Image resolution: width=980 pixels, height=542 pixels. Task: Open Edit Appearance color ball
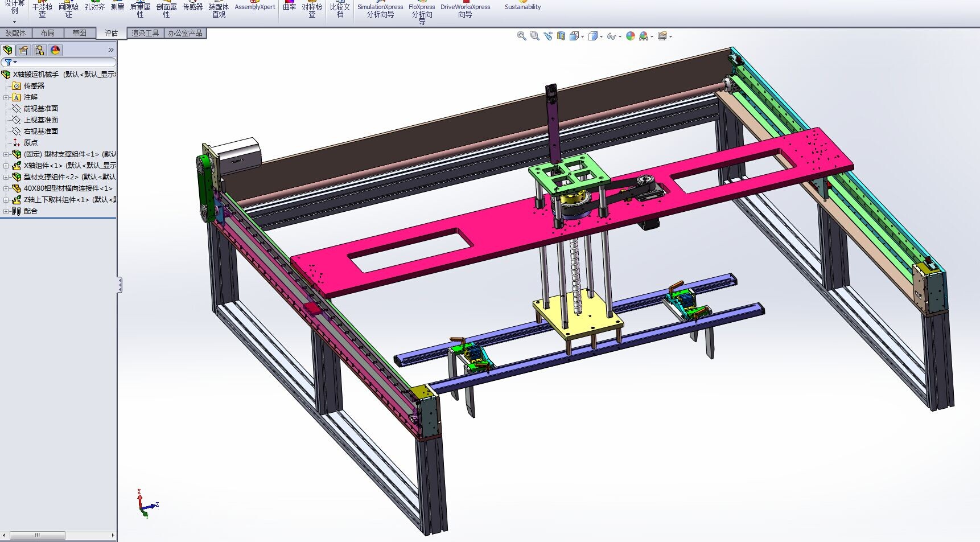pos(630,36)
